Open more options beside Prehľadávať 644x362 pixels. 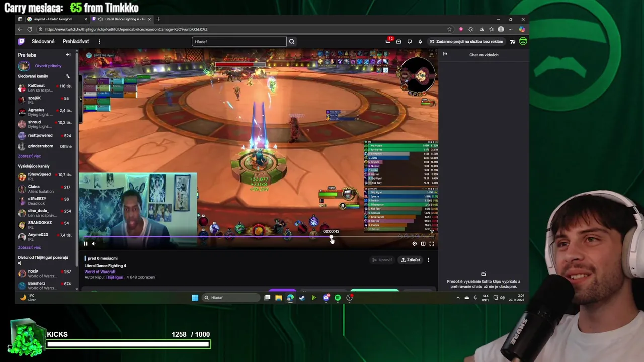coord(99,42)
